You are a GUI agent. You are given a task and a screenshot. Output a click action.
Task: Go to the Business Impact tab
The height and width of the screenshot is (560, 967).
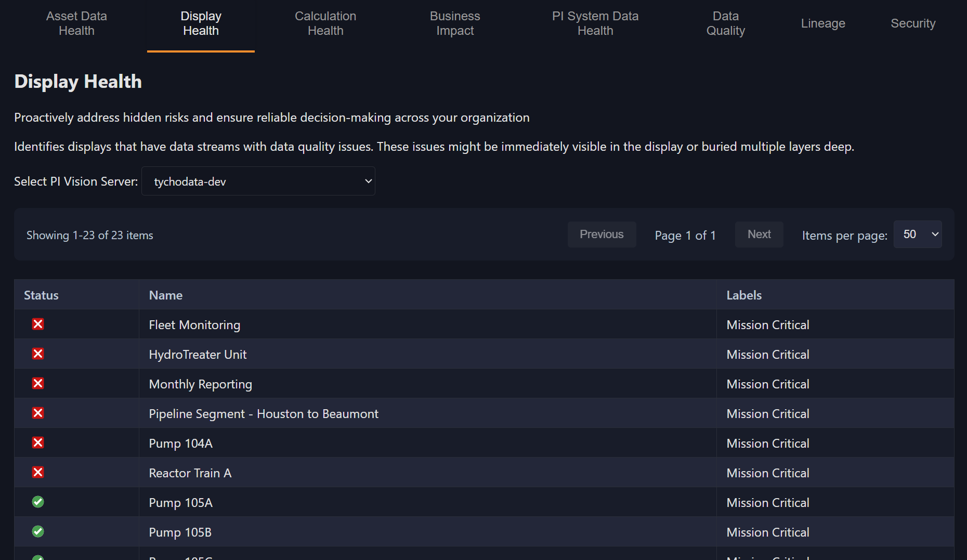point(455,23)
